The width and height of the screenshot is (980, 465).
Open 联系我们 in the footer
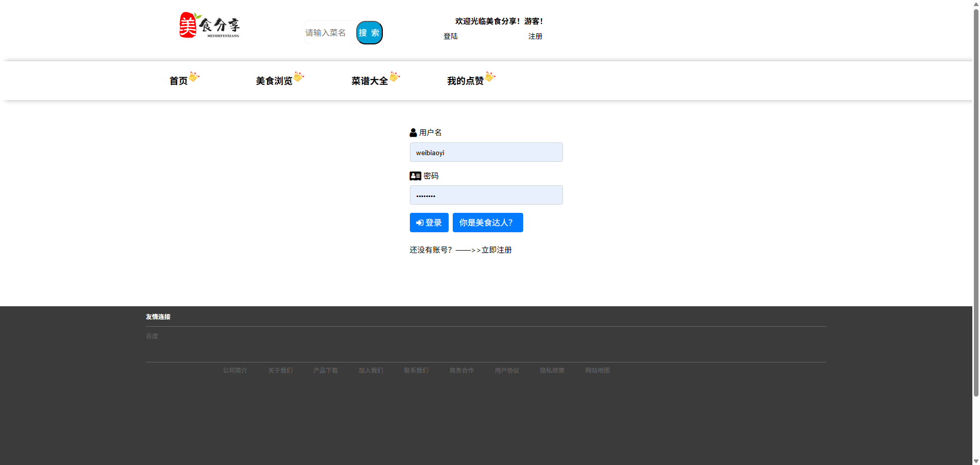(416, 371)
